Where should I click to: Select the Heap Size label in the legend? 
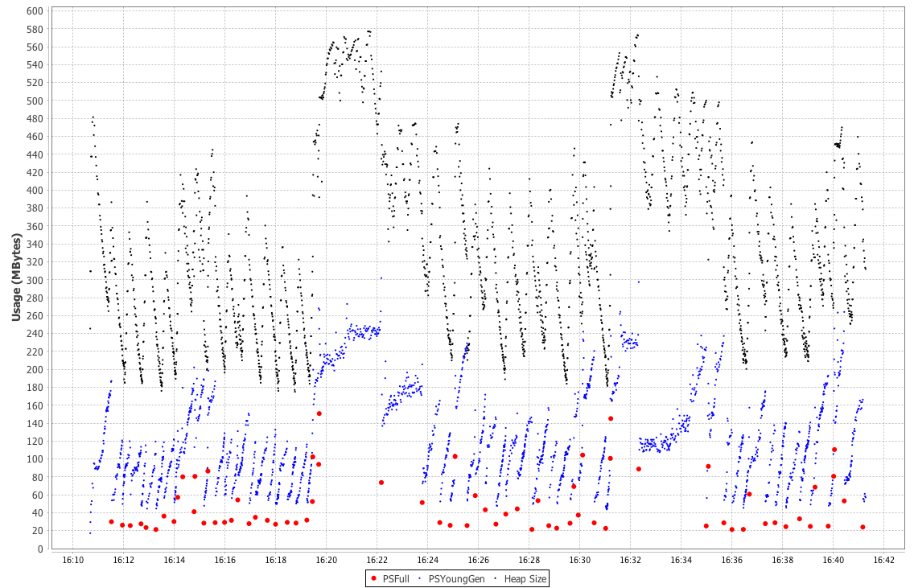[x=525, y=578]
